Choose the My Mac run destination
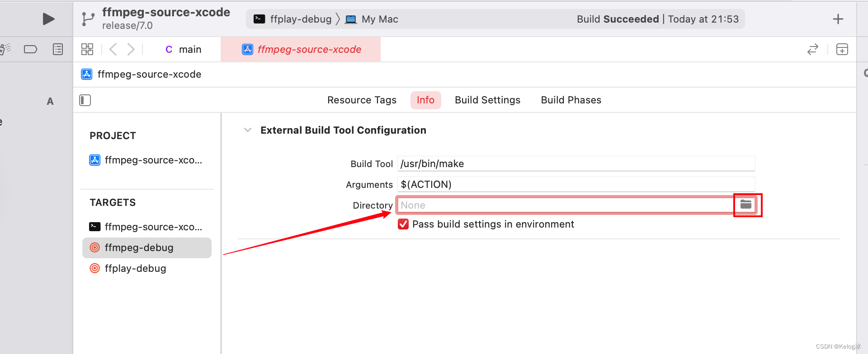The image size is (868, 354). 372,19
